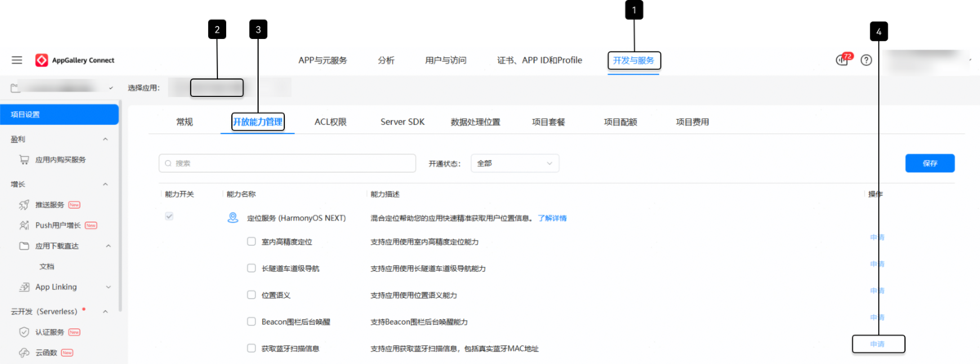Screen dimensions: 980x364
Task: Click the blue 保存 button
Action: point(929,163)
